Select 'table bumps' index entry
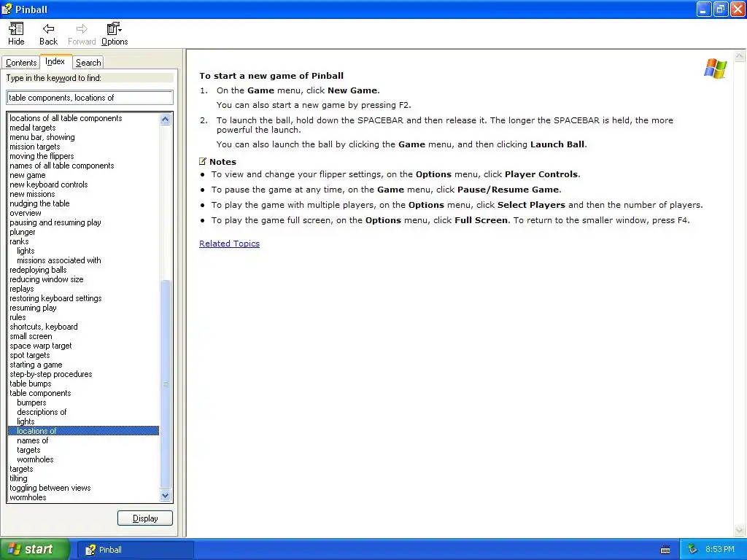 pyautogui.click(x=30, y=384)
